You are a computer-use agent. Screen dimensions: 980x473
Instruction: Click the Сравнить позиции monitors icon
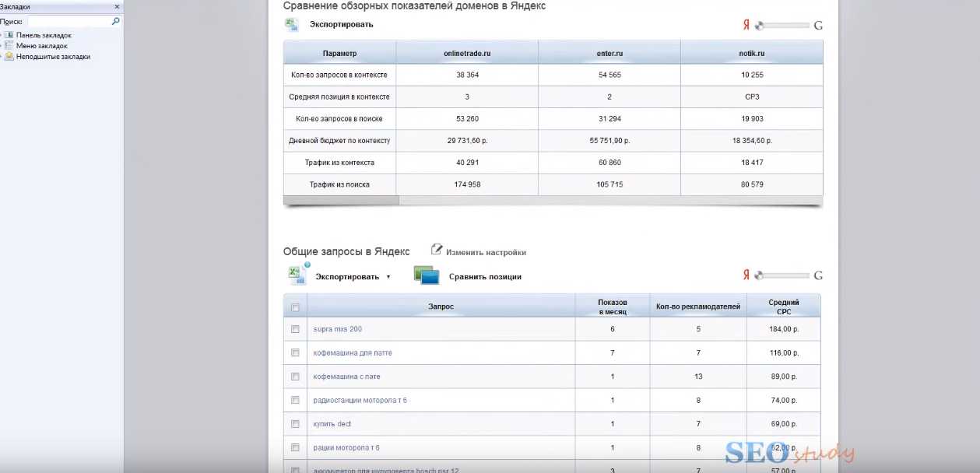pyautogui.click(x=427, y=275)
